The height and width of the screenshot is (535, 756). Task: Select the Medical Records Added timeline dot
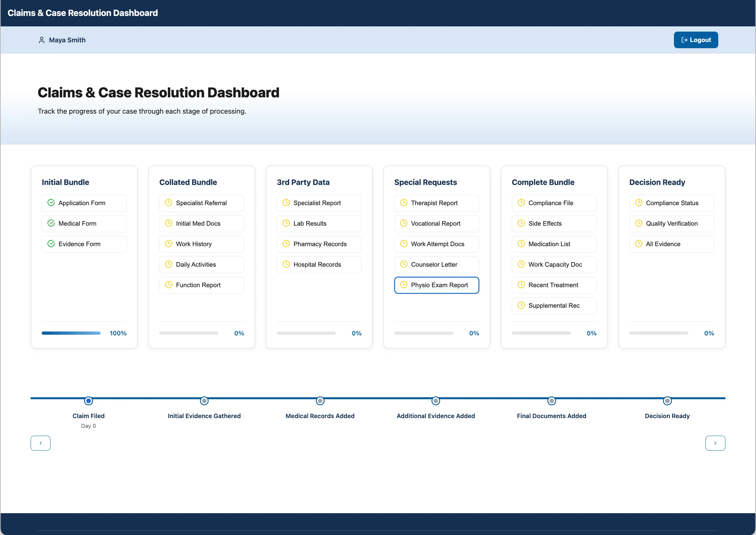click(320, 401)
